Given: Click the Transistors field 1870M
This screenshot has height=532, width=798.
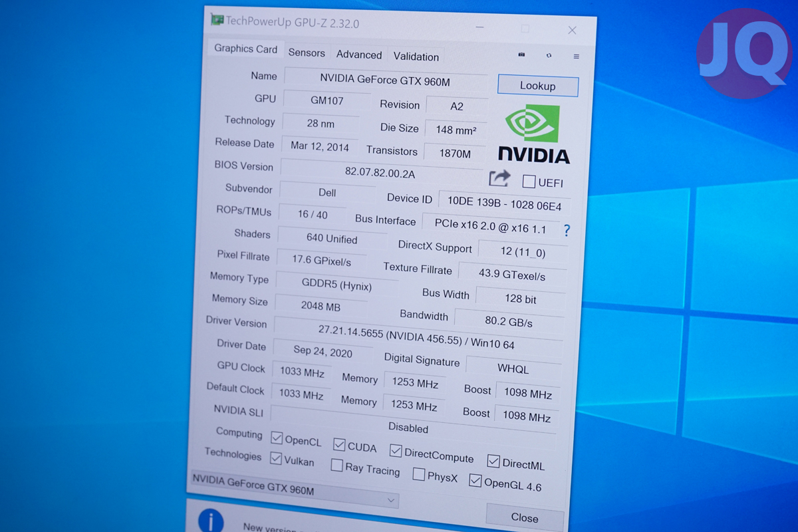Looking at the screenshot, I should tap(455, 154).
